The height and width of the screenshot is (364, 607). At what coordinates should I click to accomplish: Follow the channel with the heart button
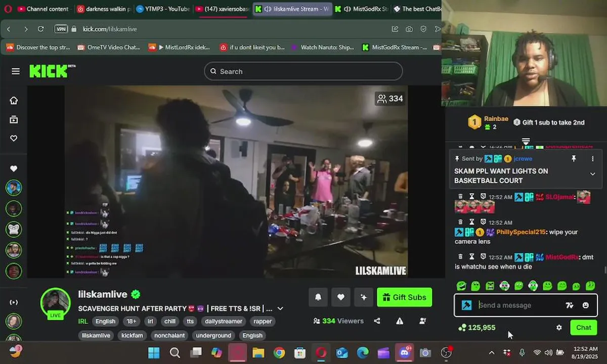pyautogui.click(x=341, y=297)
